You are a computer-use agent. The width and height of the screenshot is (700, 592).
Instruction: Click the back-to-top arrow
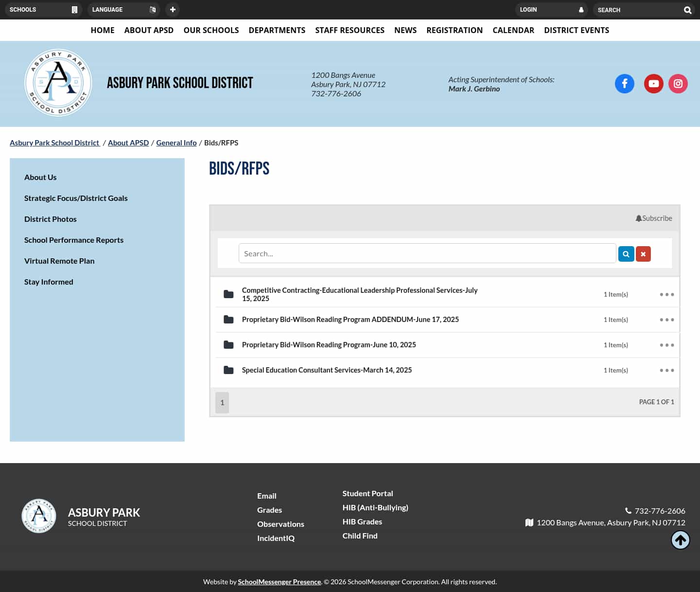click(x=680, y=539)
